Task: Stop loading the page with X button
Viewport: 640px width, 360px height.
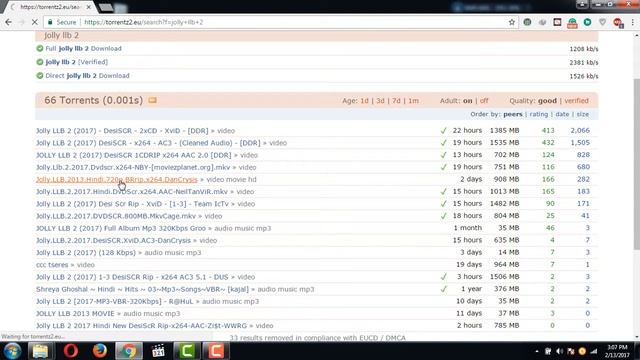Action: (x=35, y=22)
